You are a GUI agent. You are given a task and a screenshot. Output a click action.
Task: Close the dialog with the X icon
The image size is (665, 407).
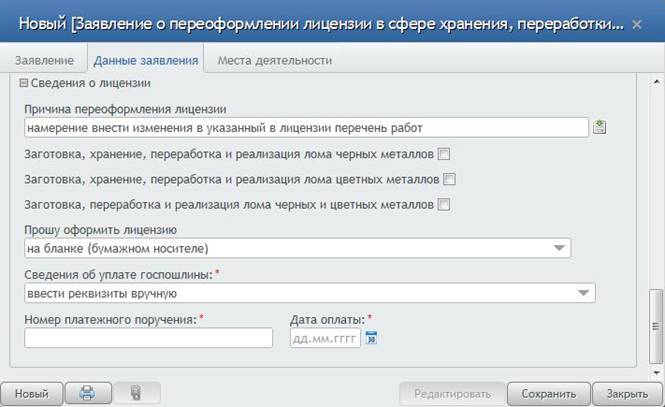click(x=637, y=25)
